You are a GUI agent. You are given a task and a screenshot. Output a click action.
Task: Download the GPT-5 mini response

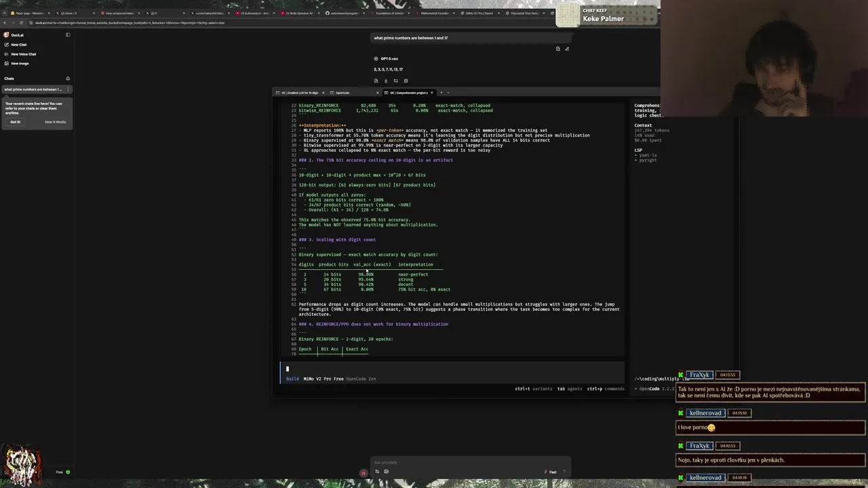386,81
